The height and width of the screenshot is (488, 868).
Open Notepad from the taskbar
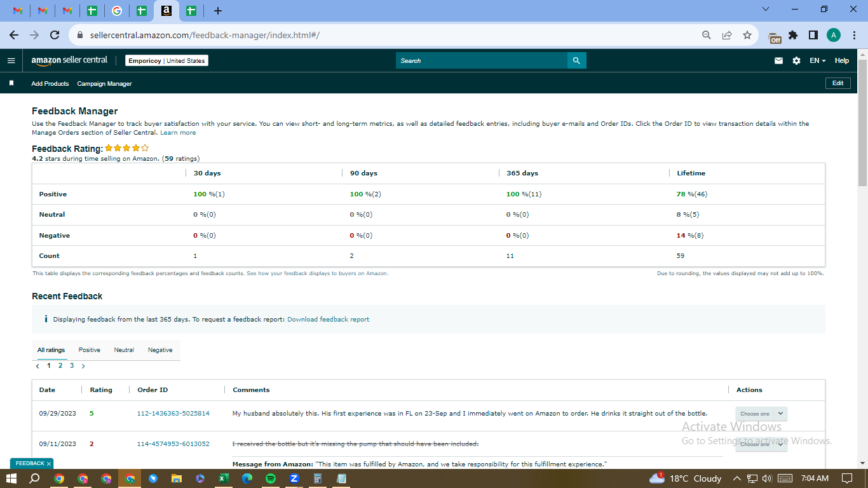(341, 478)
